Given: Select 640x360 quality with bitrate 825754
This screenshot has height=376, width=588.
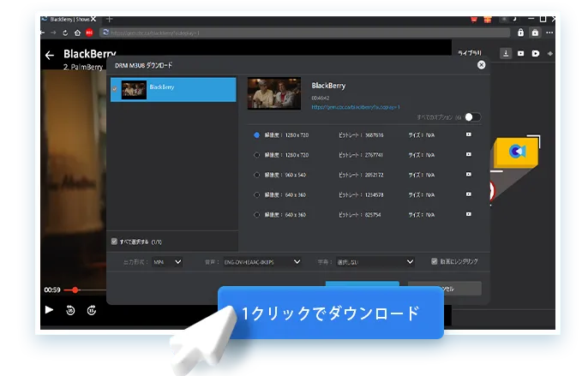Looking at the screenshot, I should pyautogui.click(x=256, y=214).
